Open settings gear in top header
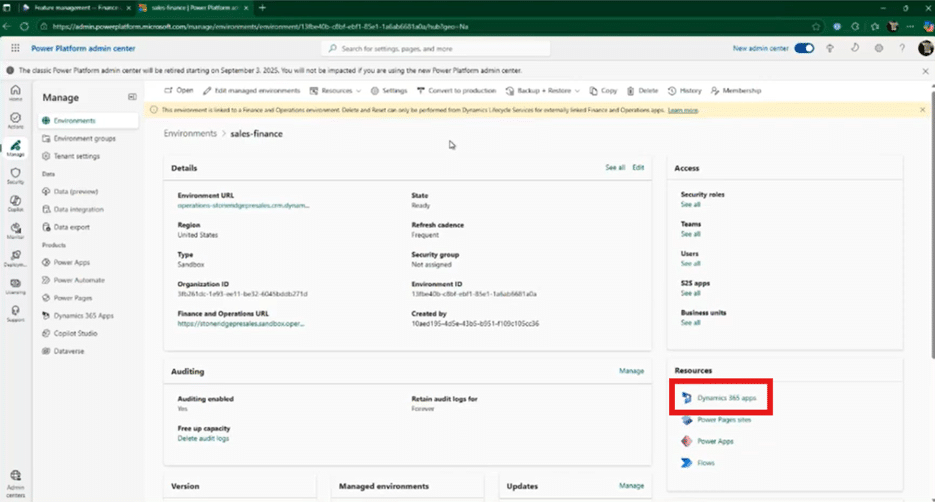Image resolution: width=935 pixels, height=502 pixels. pos(878,47)
